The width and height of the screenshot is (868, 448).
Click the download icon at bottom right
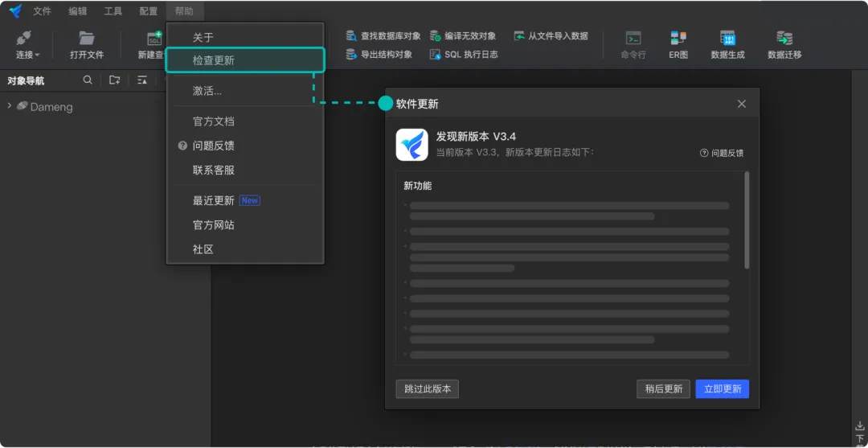pos(859,425)
